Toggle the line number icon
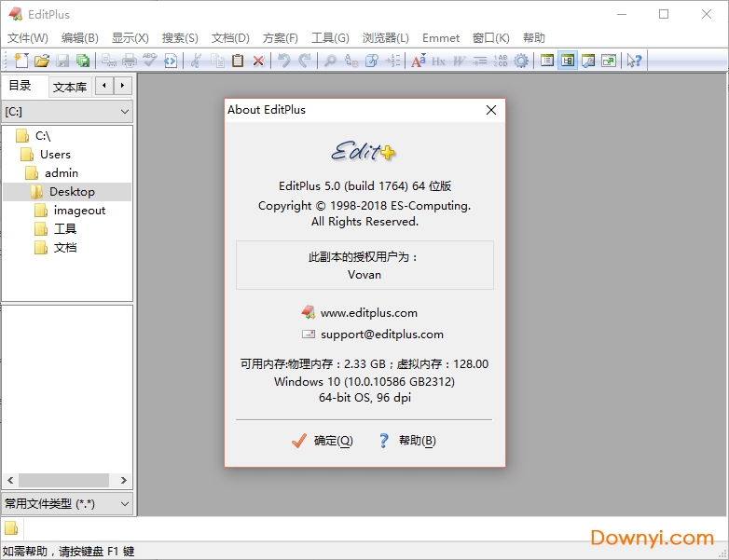This screenshot has height=560, width=729. pos(501,61)
